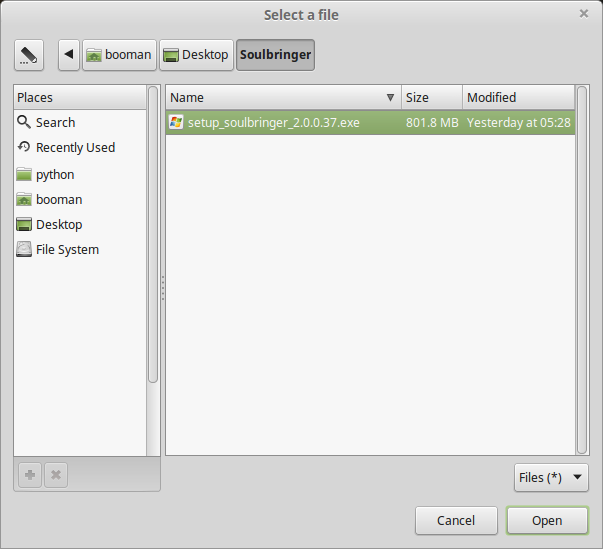The width and height of the screenshot is (603, 549).
Task: Click the Places column header
Action: pos(80,98)
